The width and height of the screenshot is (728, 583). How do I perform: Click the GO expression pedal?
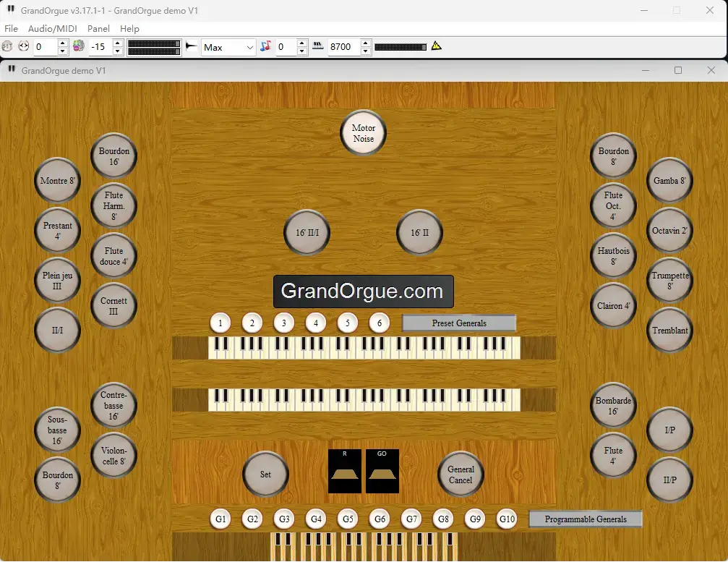coord(382,471)
